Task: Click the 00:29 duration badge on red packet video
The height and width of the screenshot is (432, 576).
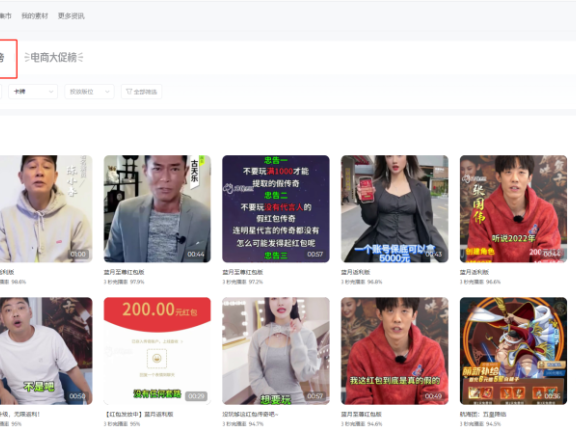Action: point(196,396)
